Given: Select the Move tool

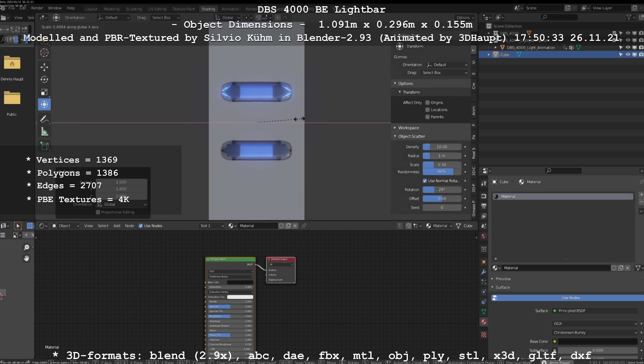Looking at the screenshot, I should [x=44, y=67].
